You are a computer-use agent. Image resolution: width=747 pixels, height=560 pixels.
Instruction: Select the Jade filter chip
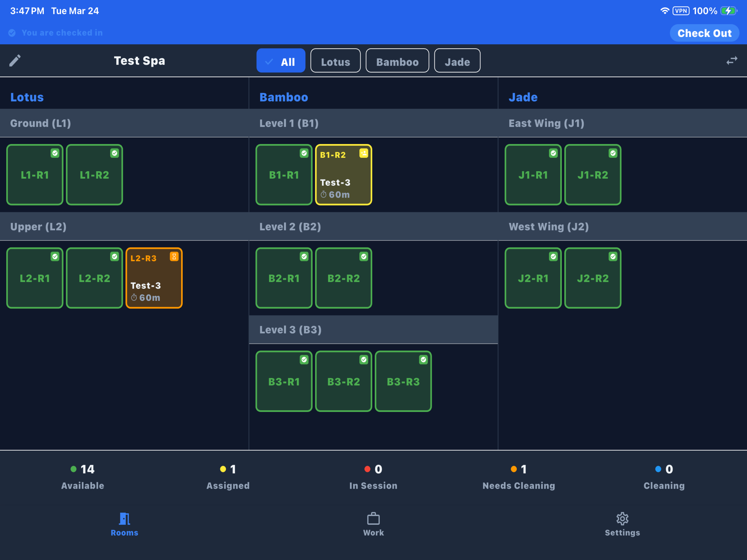[x=457, y=61]
